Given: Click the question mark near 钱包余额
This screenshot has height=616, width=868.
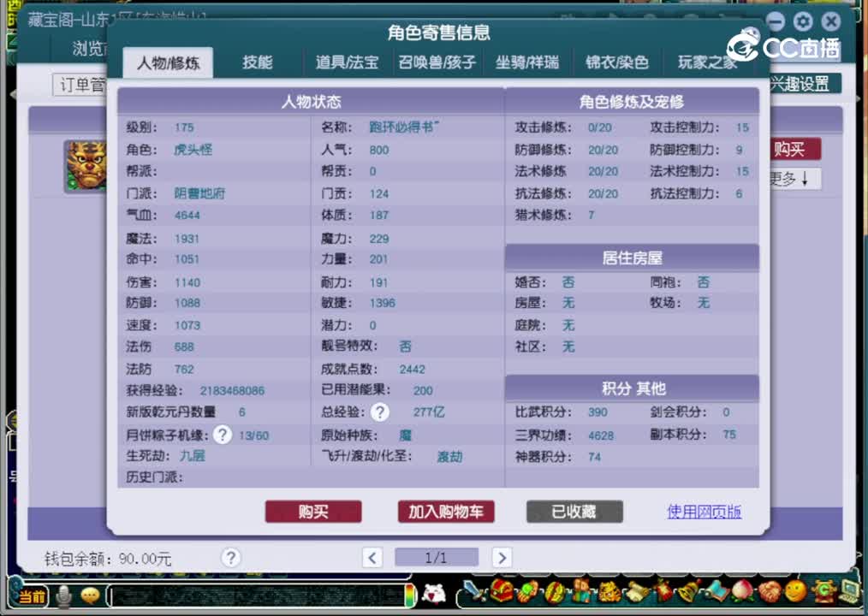Looking at the screenshot, I should pyautogui.click(x=230, y=558).
